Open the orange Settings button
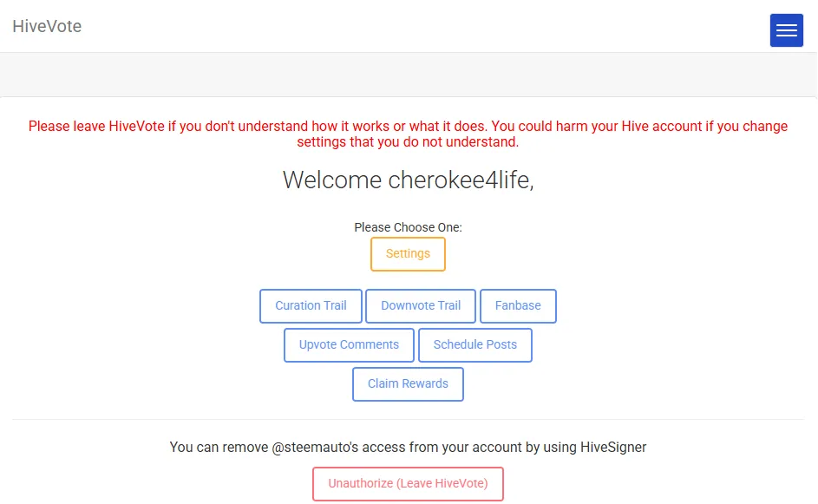The width and height of the screenshot is (818, 504). pyautogui.click(x=408, y=254)
